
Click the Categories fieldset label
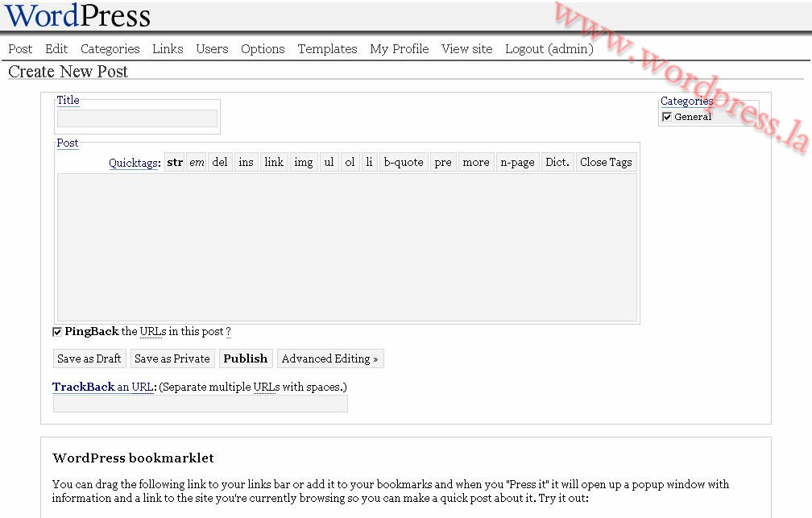[x=686, y=101]
